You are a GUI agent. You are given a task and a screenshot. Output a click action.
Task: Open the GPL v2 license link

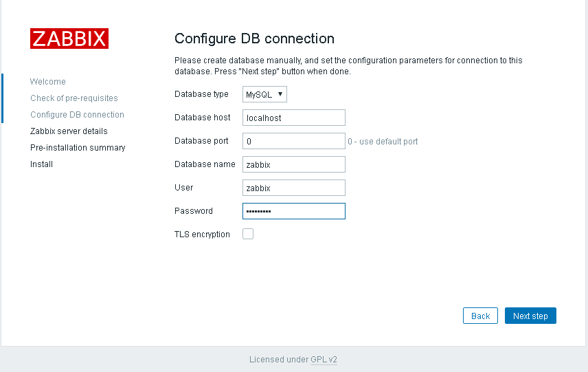point(324,360)
